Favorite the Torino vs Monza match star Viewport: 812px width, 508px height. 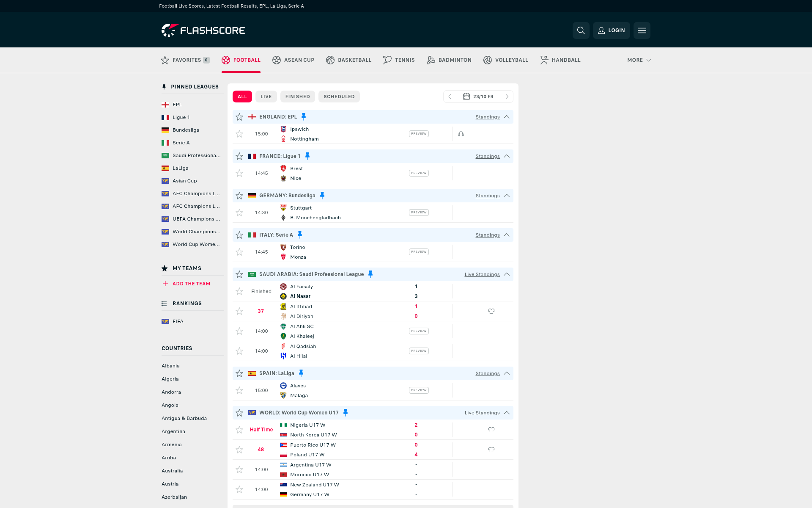(239, 252)
